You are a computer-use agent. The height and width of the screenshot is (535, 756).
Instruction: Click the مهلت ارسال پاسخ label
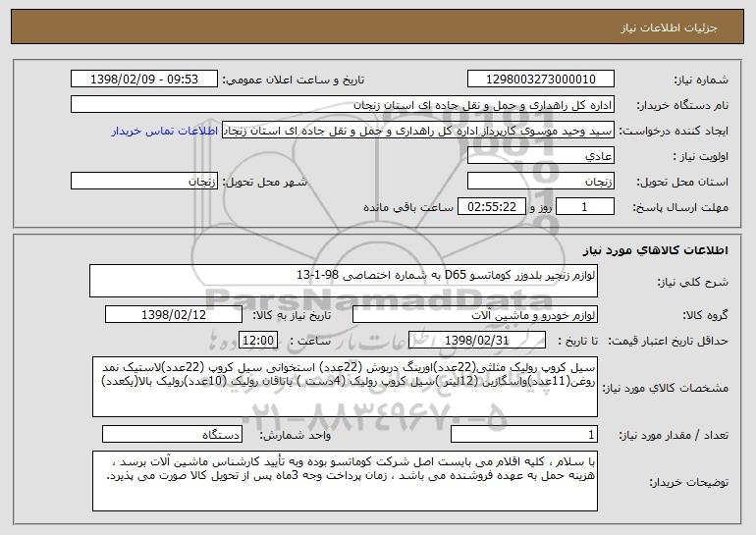pyautogui.click(x=680, y=208)
